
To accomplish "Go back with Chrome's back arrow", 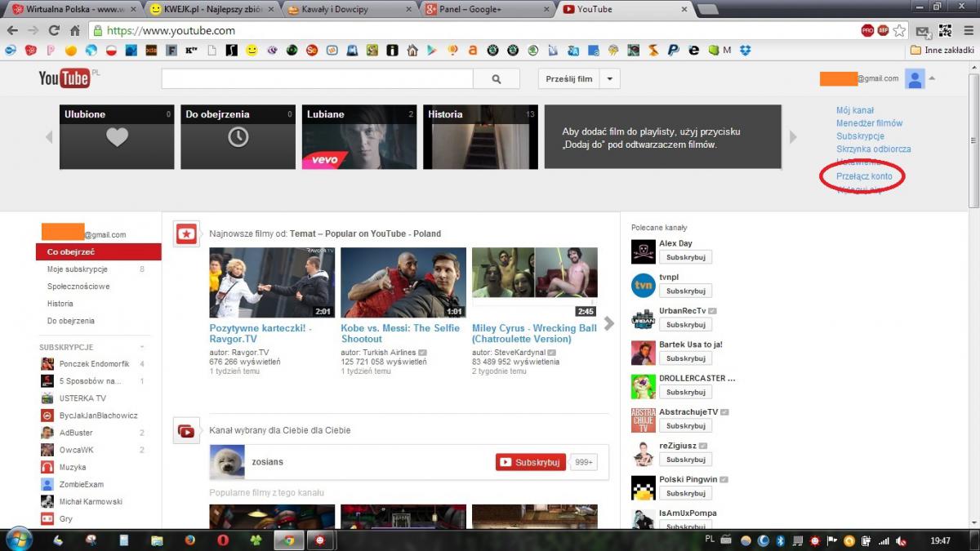I will point(12,31).
